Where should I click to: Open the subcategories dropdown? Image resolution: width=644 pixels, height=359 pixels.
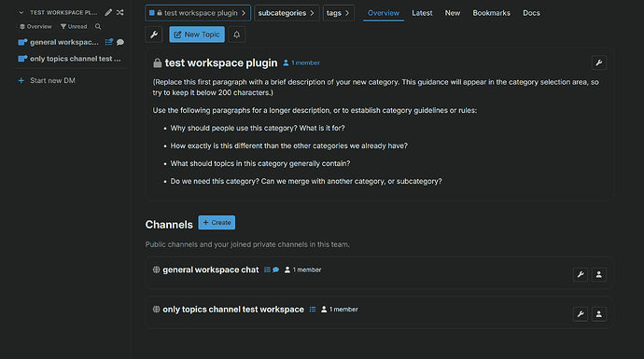pos(287,13)
